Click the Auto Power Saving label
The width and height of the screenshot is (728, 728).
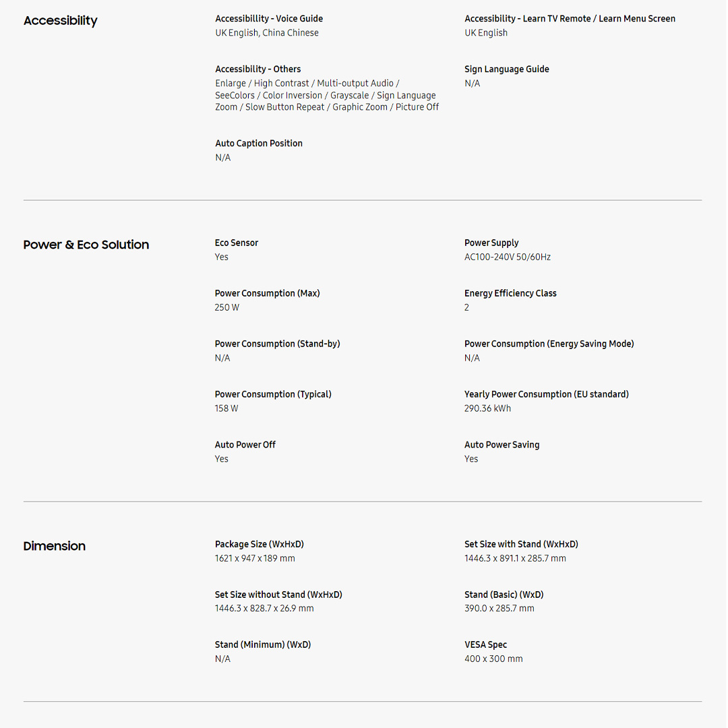pyautogui.click(x=502, y=445)
